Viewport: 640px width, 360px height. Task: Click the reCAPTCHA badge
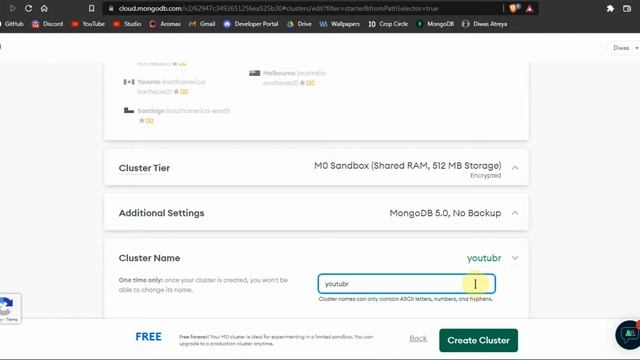coord(10,309)
